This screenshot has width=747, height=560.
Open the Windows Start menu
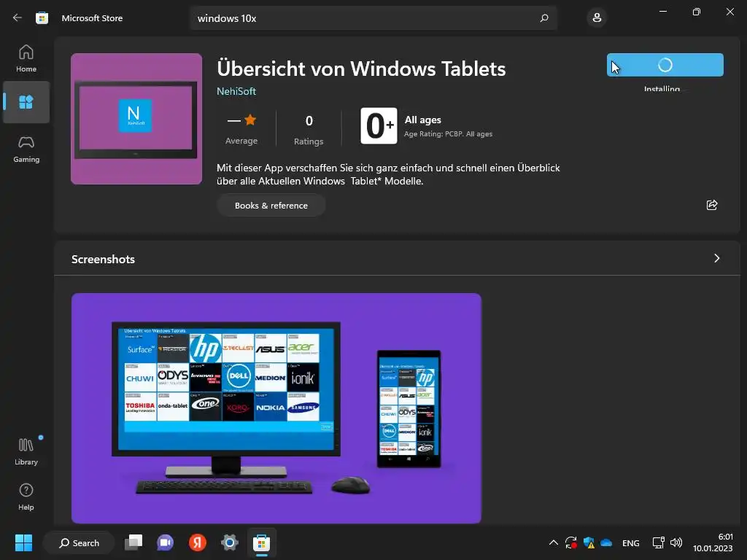[x=23, y=542]
